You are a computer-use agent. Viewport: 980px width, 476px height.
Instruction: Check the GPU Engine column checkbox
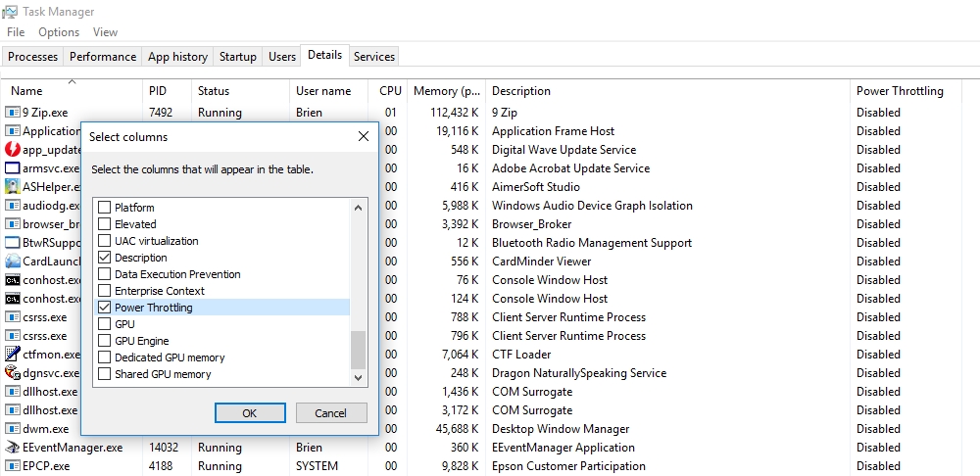(x=105, y=341)
